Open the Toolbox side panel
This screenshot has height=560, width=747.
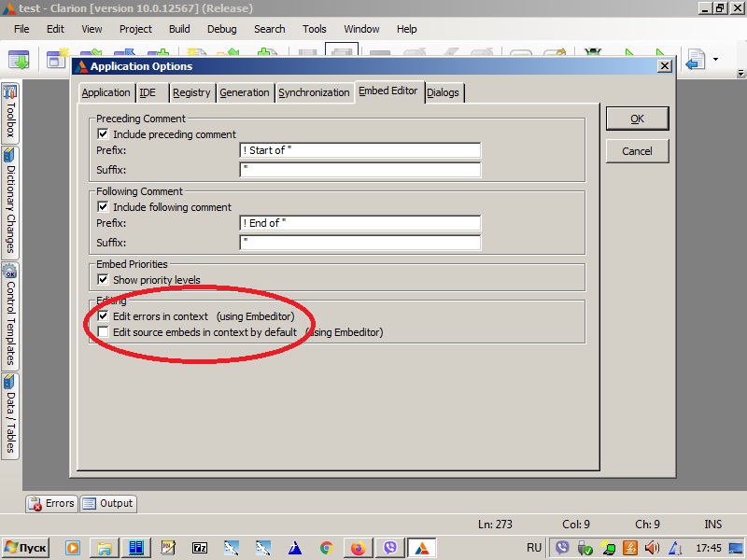[x=10, y=112]
